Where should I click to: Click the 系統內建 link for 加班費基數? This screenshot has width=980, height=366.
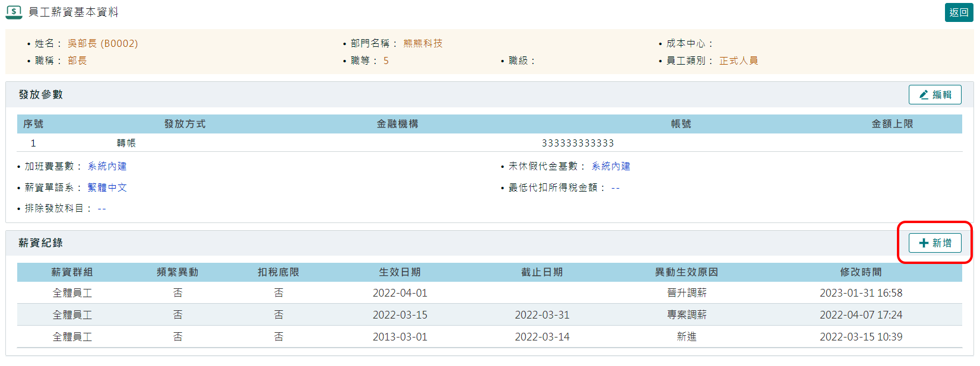(x=107, y=167)
